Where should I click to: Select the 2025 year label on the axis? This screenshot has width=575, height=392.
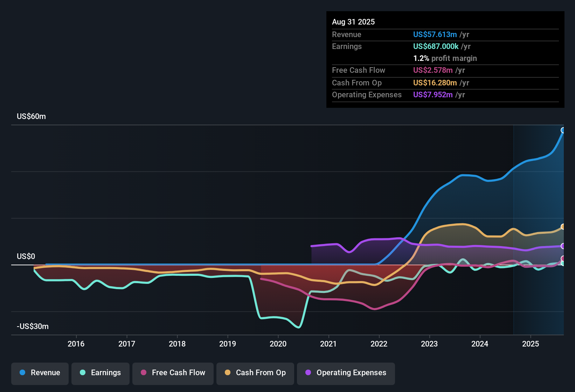point(531,344)
